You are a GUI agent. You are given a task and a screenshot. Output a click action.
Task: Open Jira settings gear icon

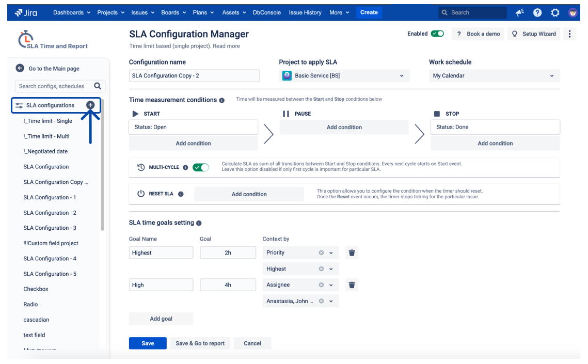pos(555,12)
